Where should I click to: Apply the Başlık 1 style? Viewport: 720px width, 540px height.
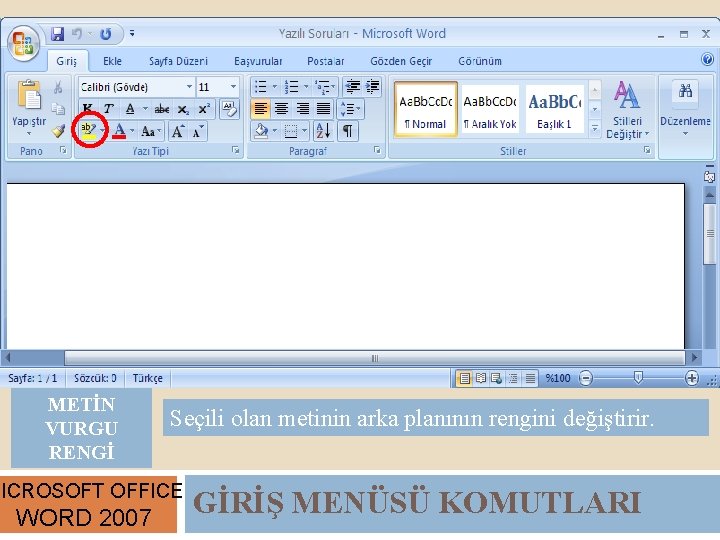pyautogui.click(x=554, y=109)
